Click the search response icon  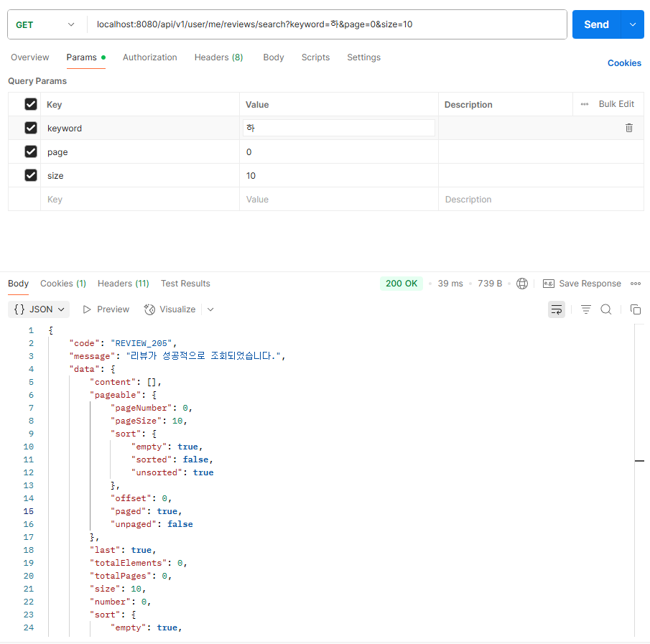pyautogui.click(x=606, y=309)
